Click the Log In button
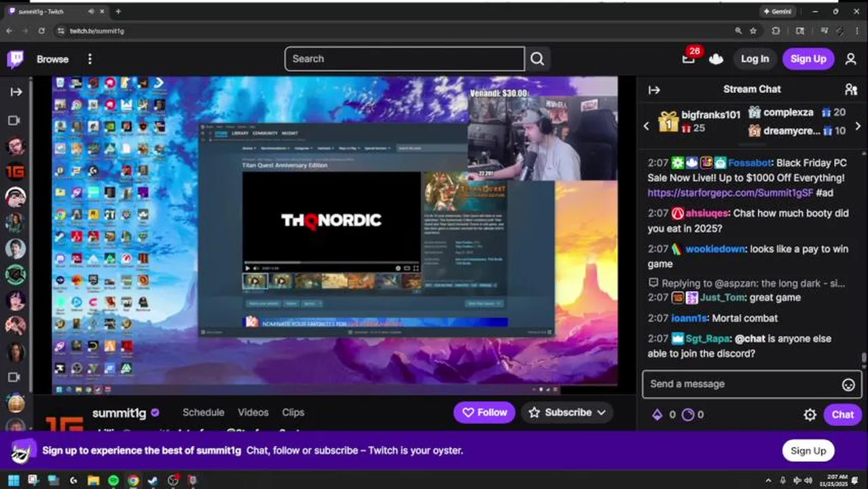868x489 pixels. coord(755,59)
